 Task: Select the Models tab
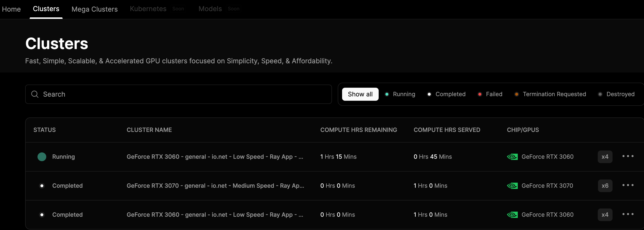tap(210, 9)
